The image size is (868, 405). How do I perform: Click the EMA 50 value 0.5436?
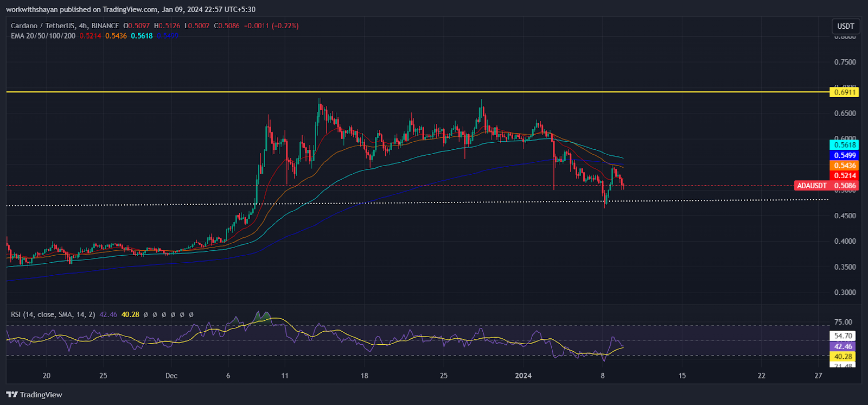[x=116, y=36]
